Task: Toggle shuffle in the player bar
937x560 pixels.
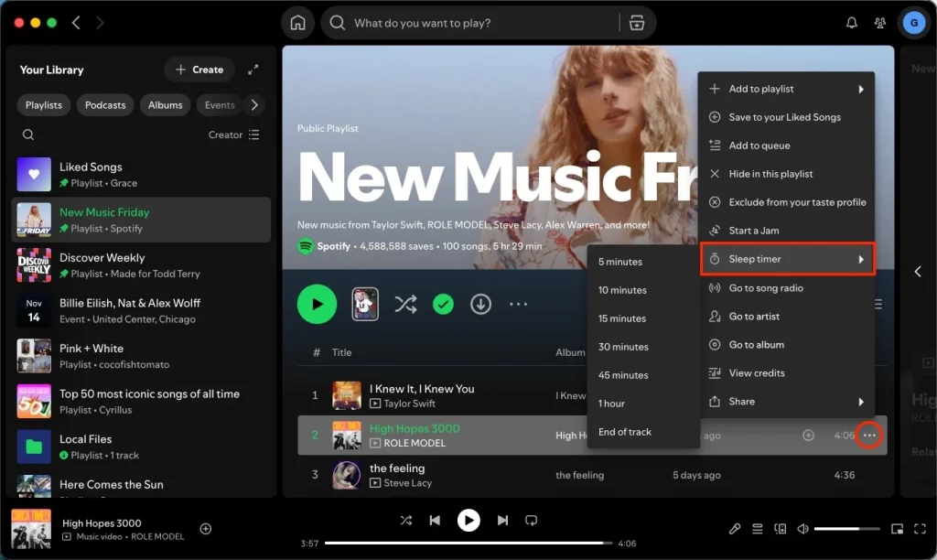Action: point(405,521)
